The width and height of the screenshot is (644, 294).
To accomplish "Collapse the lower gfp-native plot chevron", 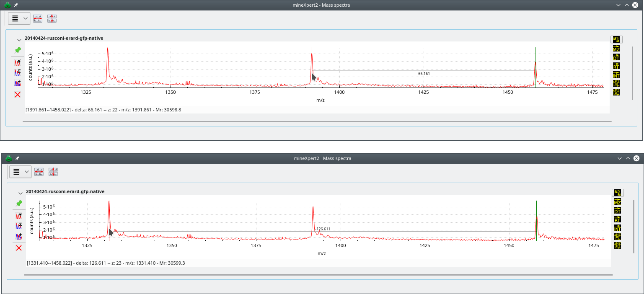I will tap(20, 193).
